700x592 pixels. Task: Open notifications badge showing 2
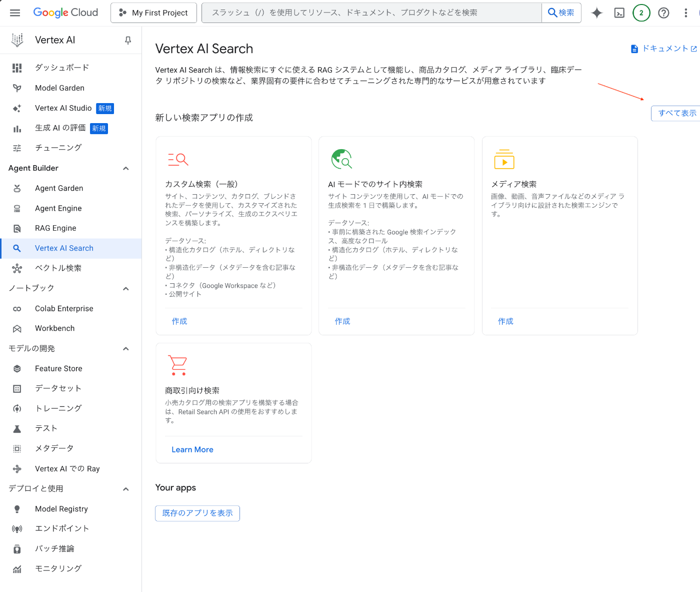(641, 13)
